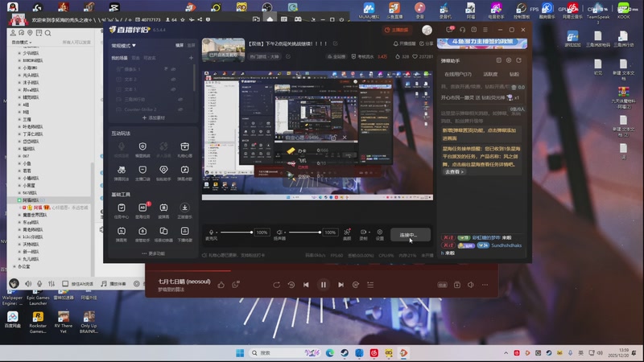
Task: Click 开播提醒 bell button
Action: pyautogui.click(x=405, y=43)
